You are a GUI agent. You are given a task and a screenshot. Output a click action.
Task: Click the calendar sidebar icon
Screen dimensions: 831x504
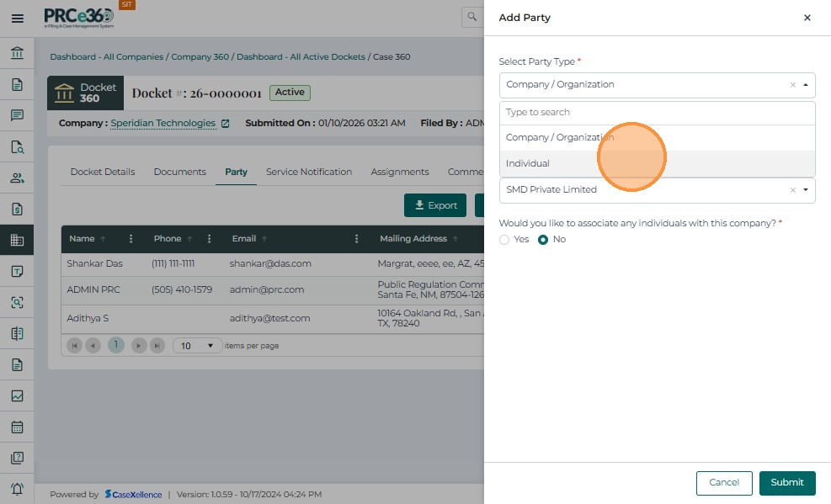(17, 427)
